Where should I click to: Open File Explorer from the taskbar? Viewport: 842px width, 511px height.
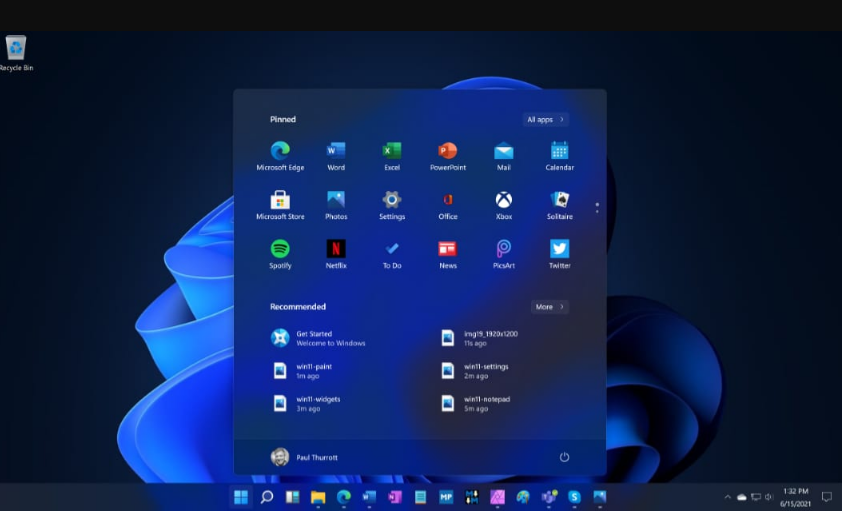pyautogui.click(x=318, y=497)
